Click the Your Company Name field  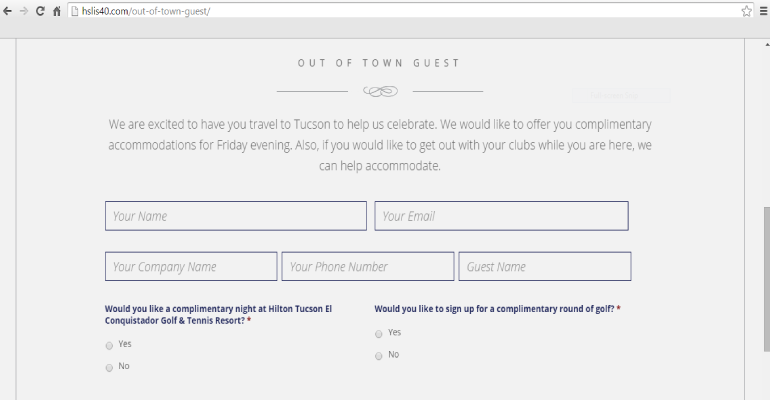[191, 267]
